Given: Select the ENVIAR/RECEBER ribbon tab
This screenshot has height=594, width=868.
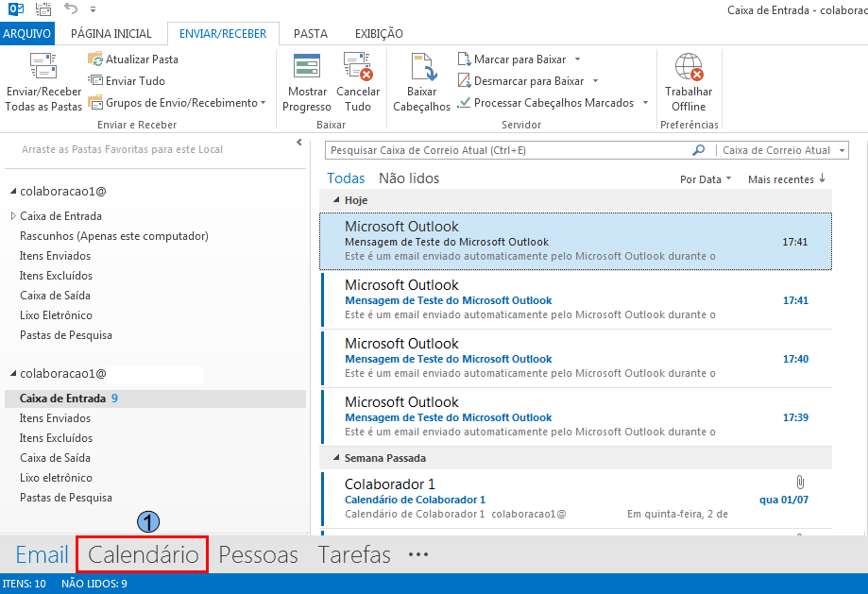Looking at the screenshot, I should [x=223, y=34].
